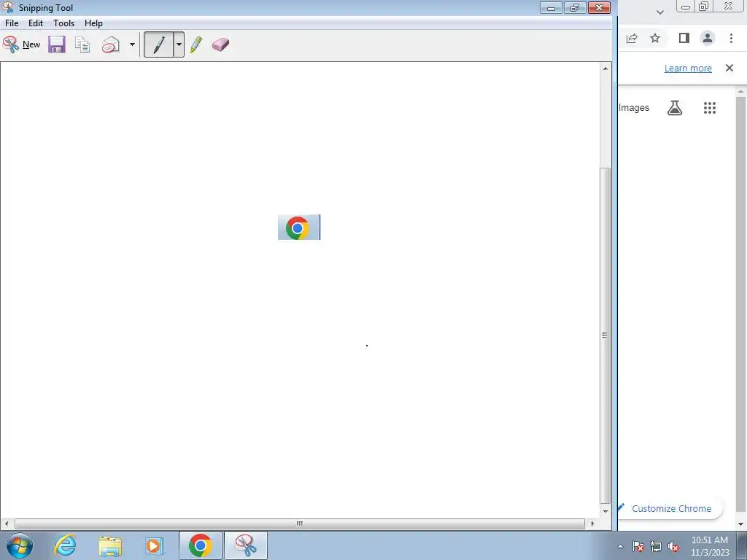Click Snipping Tool scroll down arrow
Image resolution: width=747 pixels, height=560 pixels.
605,511
